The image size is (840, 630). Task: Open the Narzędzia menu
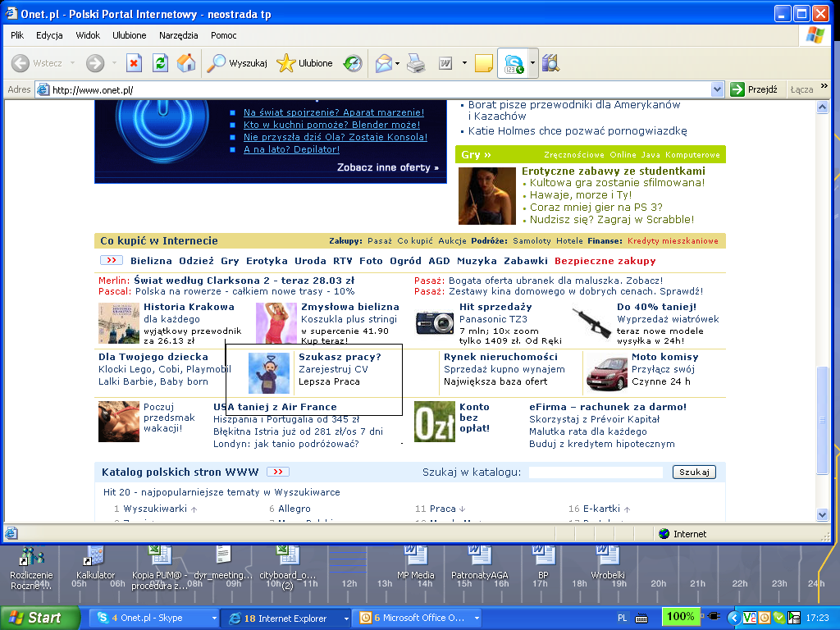click(x=178, y=35)
